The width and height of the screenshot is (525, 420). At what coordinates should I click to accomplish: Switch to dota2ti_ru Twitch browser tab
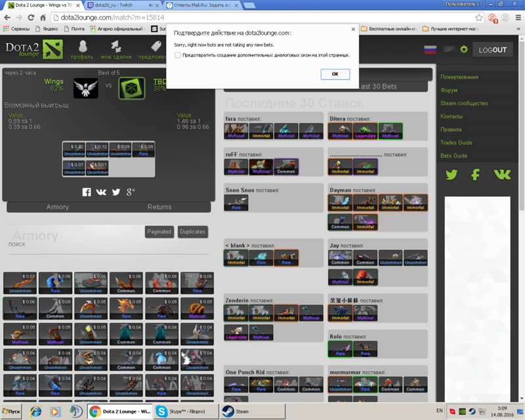[x=123, y=5]
